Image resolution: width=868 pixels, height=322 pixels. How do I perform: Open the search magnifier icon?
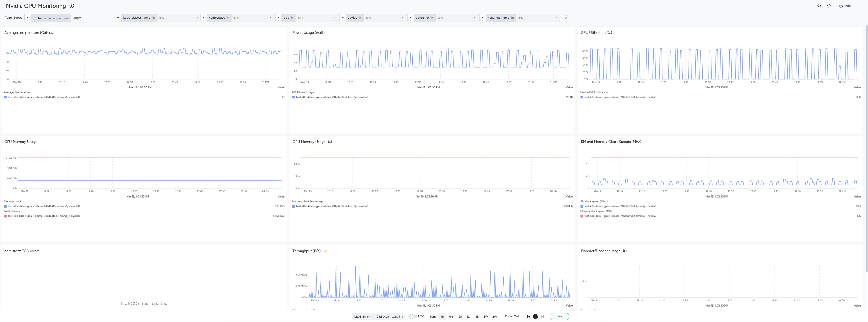pos(819,6)
